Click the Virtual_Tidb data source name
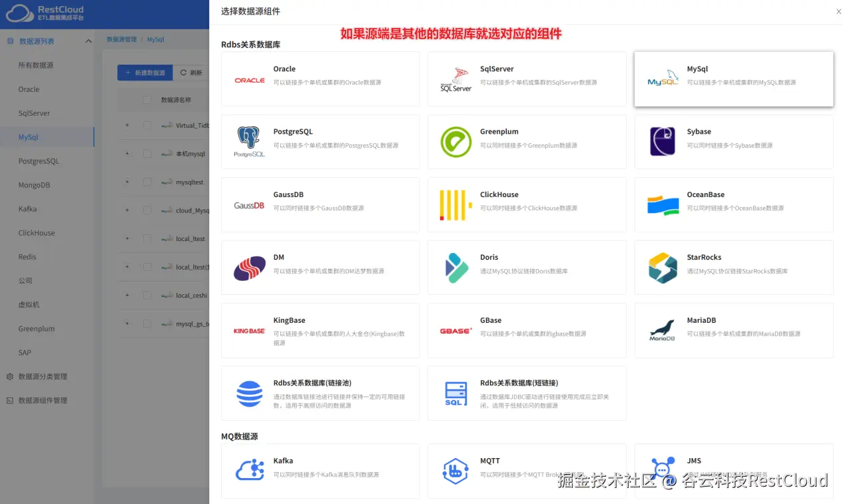This screenshot has height=504, width=843. pyautogui.click(x=192, y=125)
